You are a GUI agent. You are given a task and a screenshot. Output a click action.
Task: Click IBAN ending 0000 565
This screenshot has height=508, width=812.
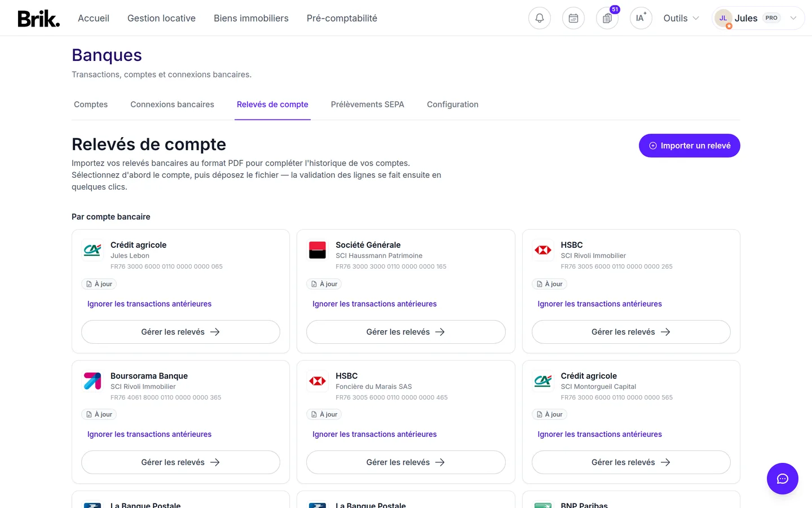pos(616,397)
